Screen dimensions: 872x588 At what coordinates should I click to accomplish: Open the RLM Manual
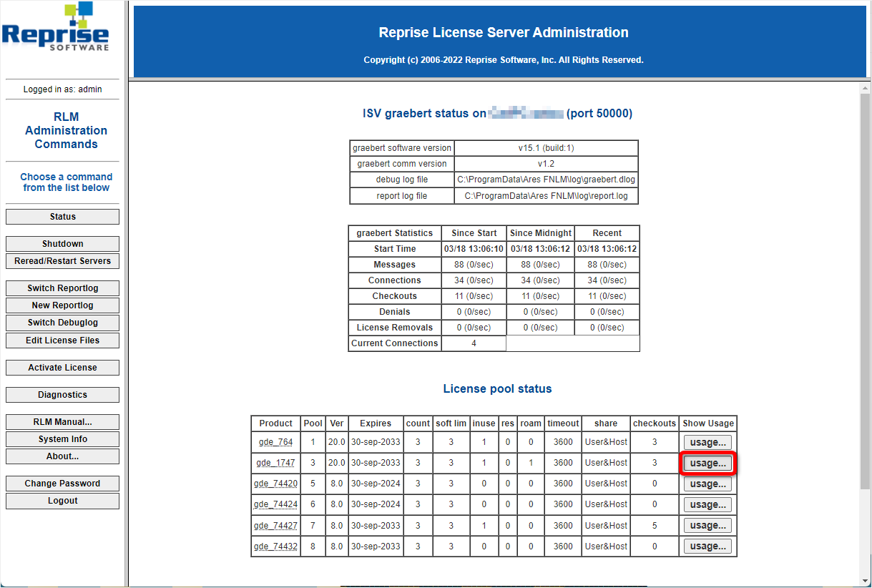coord(63,422)
